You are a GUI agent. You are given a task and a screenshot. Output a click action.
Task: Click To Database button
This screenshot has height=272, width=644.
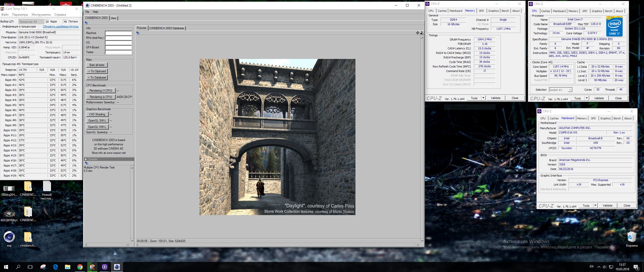point(97,78)
